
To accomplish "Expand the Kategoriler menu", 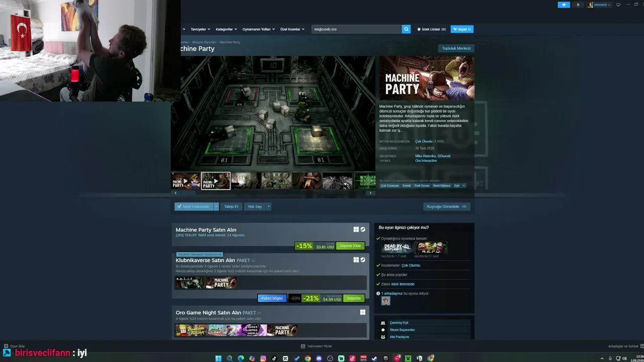I will [x=226, y=29].
